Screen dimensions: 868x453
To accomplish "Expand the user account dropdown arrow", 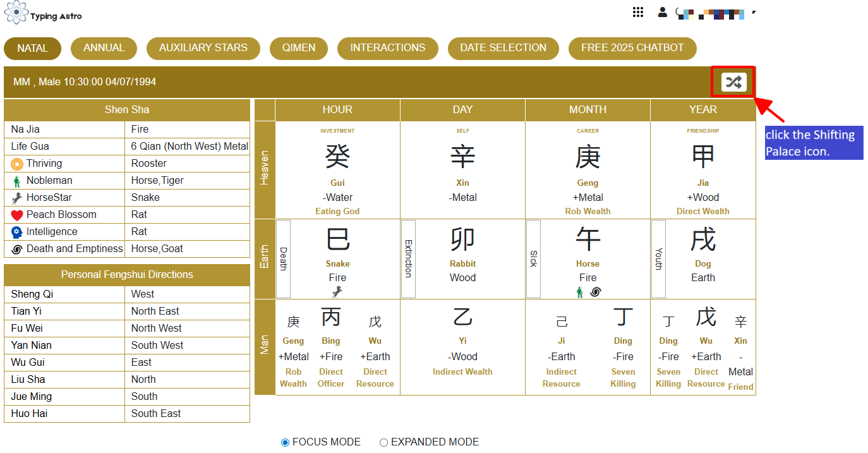I will coord(754,12).
